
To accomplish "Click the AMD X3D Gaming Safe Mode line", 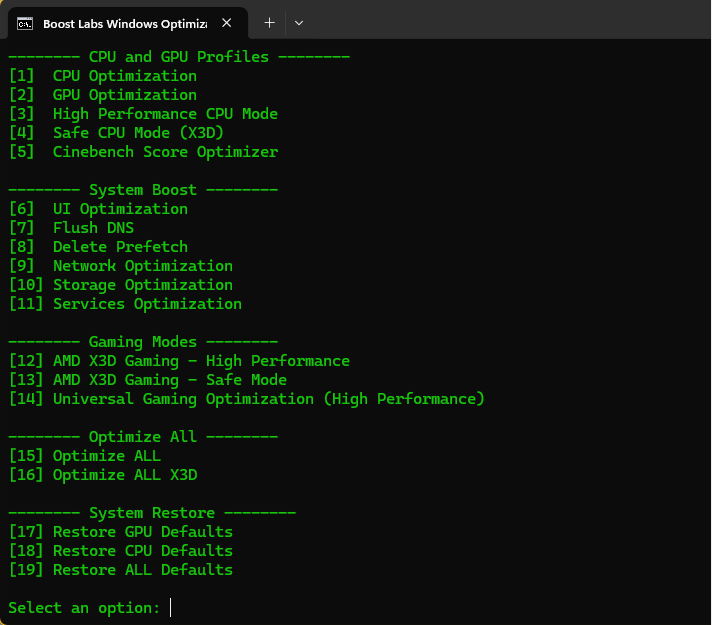I will tap(148, 380).
